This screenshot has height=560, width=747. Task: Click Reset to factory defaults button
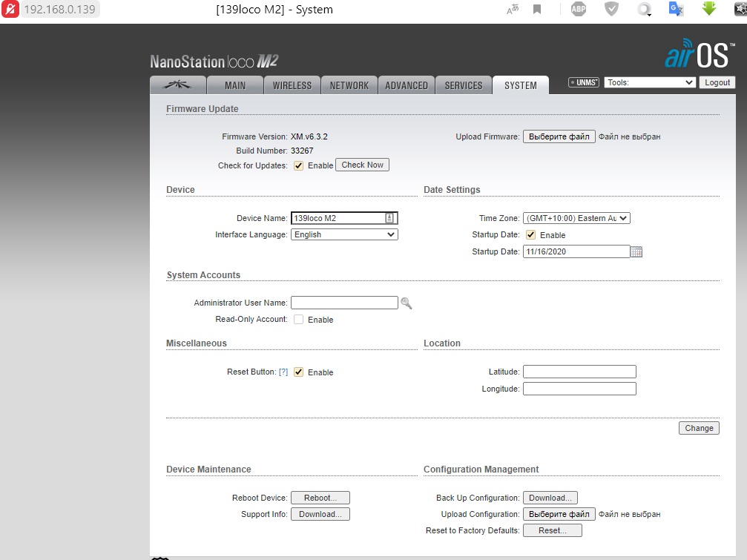[552, 530]
